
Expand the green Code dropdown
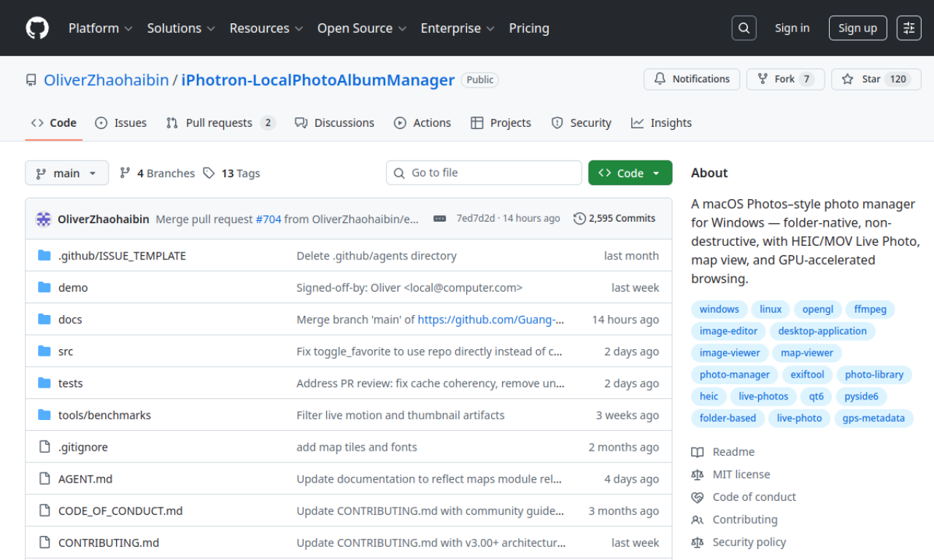point(630,173)
